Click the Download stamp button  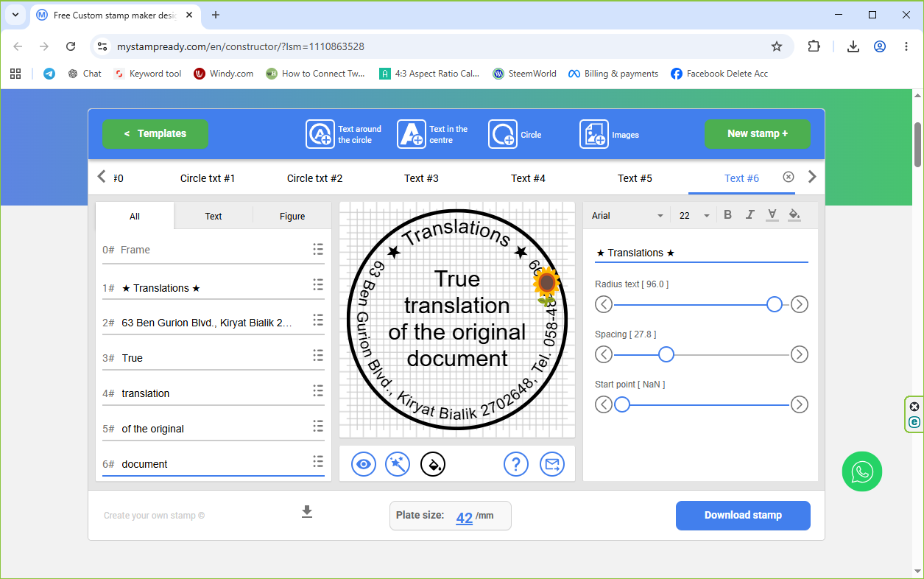[743, 516]
